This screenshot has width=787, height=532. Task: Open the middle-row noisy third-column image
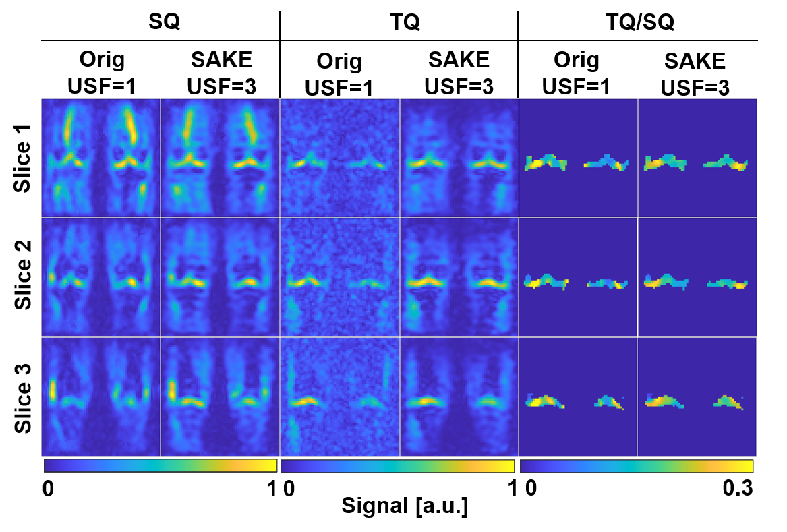(340, 277)
